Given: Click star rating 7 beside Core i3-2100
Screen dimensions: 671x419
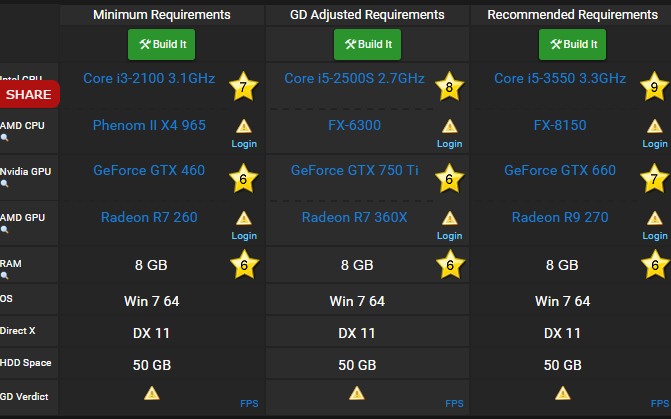Looking at the screenshot, I should (x=243, y=86).
